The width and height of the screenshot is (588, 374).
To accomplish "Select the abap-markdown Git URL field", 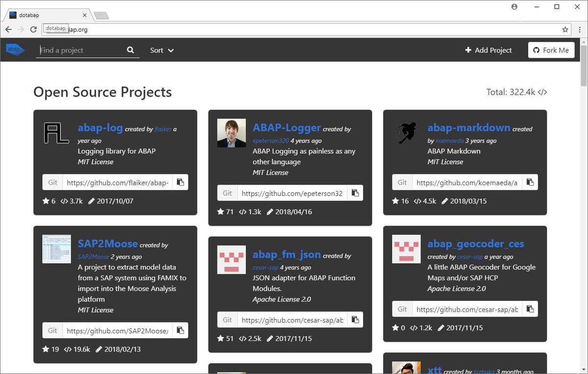I will (x=467, y=182).
